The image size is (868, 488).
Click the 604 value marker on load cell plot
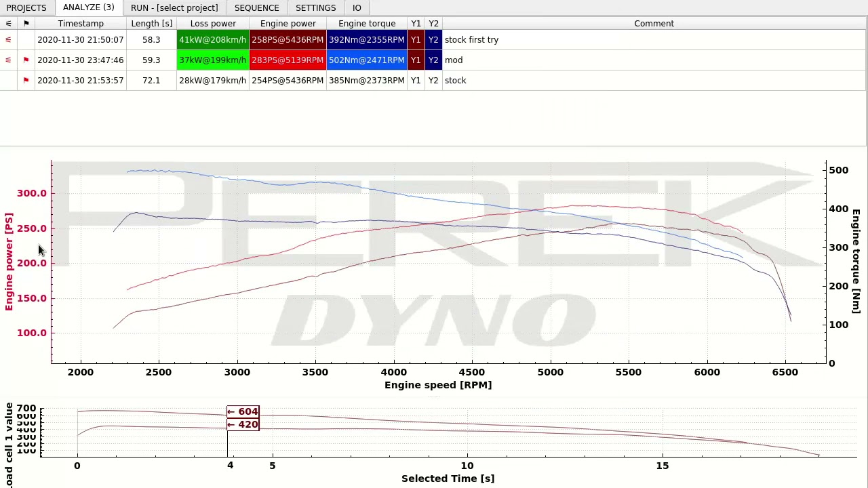click(x=243, y=411)
